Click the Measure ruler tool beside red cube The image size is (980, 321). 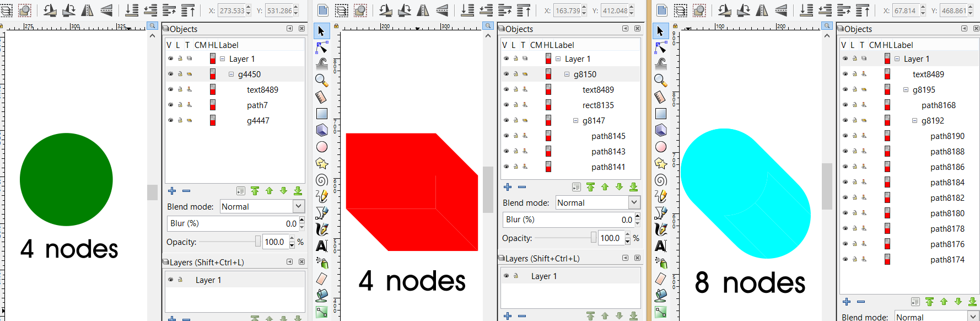click(322, 97)
